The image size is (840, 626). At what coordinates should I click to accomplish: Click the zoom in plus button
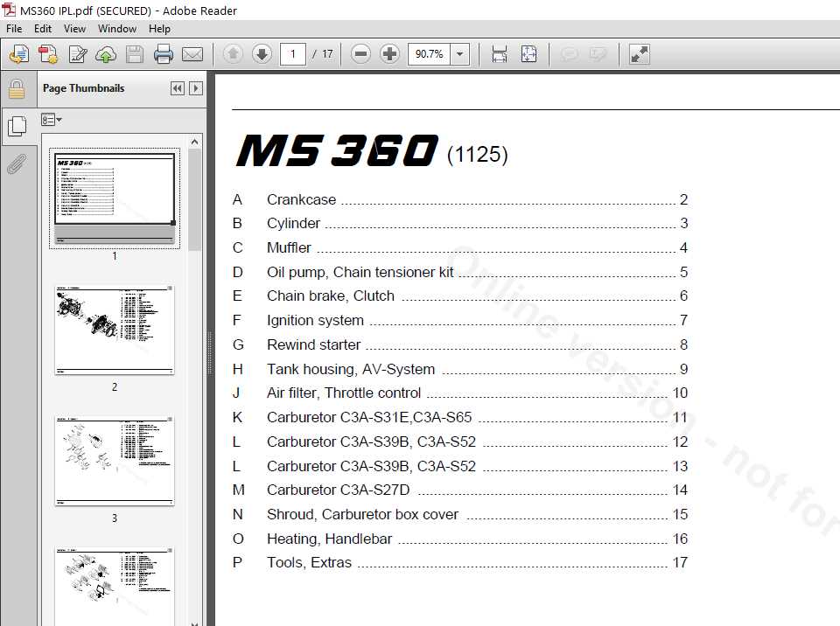(x=390, y=53)
